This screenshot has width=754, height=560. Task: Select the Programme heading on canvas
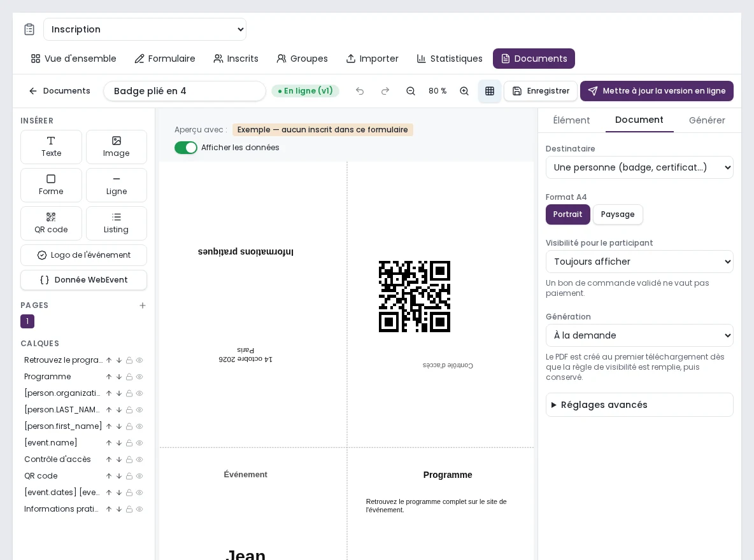pyautogui.click(x=448, y=475)
